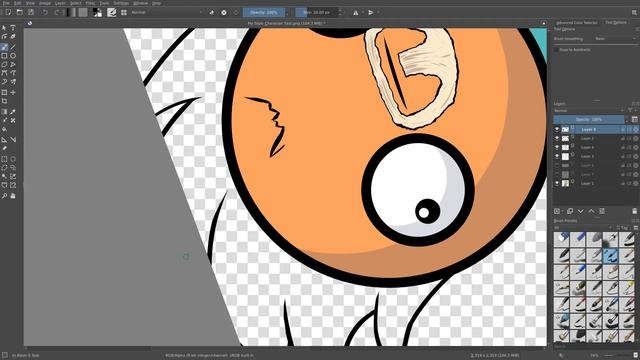Select the Freehand Brush tool
This screenshot has height=360, width=640.
click(x=4, y=47)
